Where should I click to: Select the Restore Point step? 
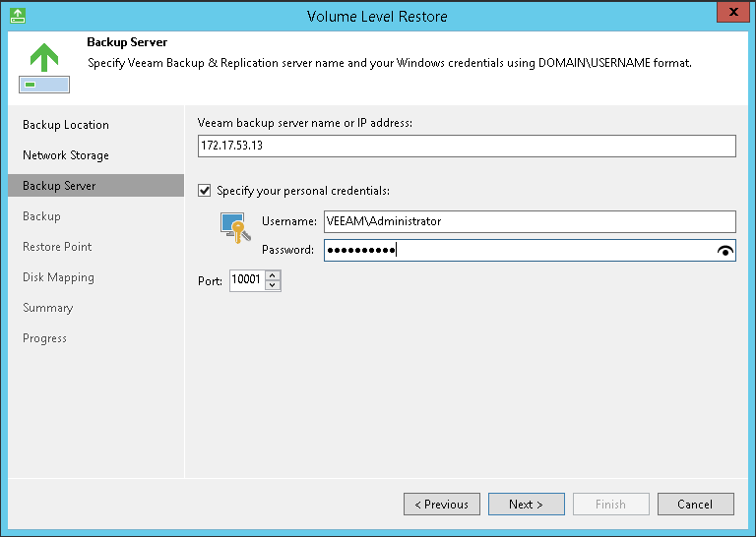(57, 247)
